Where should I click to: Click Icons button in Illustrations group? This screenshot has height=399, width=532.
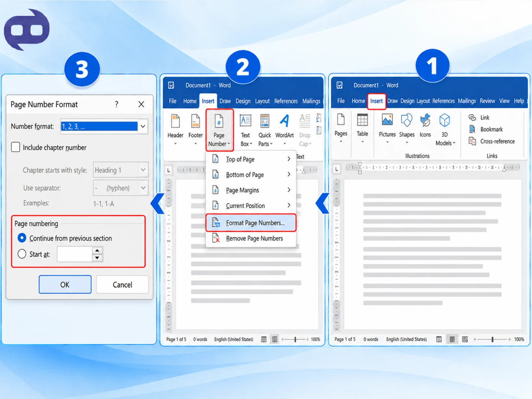[425, 126]
